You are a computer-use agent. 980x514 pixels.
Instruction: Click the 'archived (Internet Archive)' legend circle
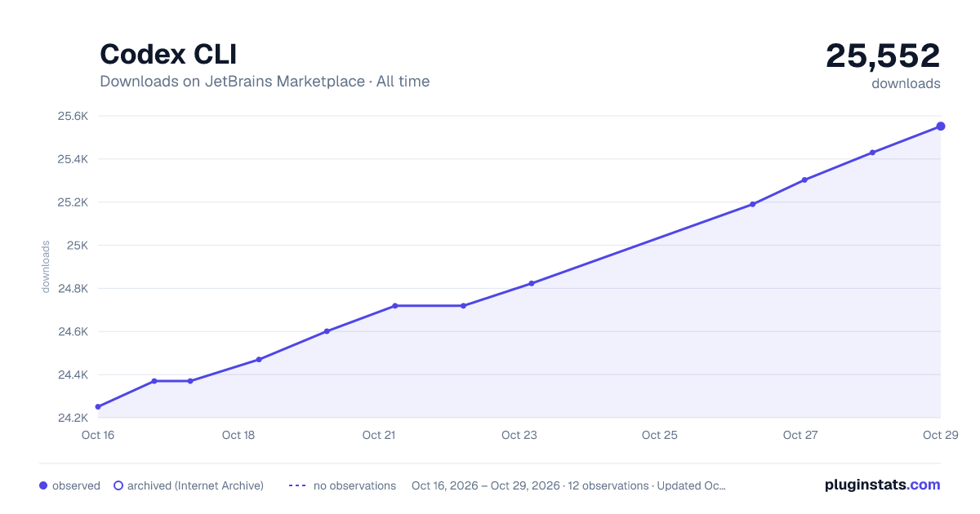tap(118, 485)
